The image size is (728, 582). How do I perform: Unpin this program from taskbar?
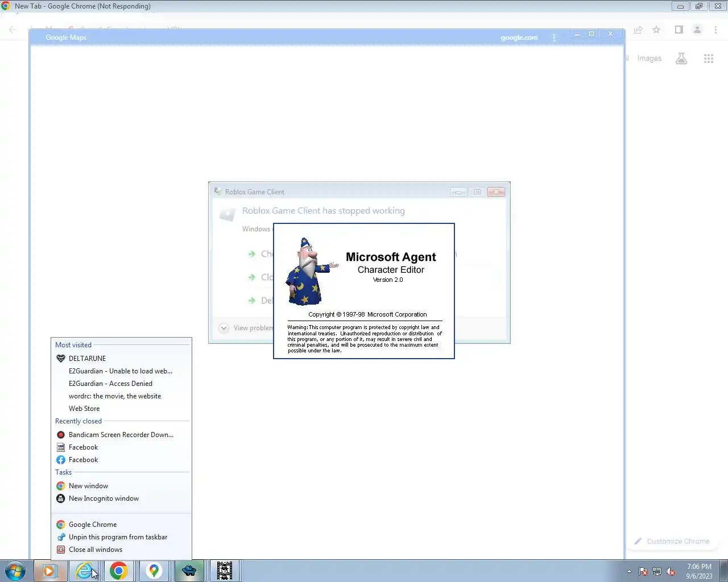coord(121,537)
